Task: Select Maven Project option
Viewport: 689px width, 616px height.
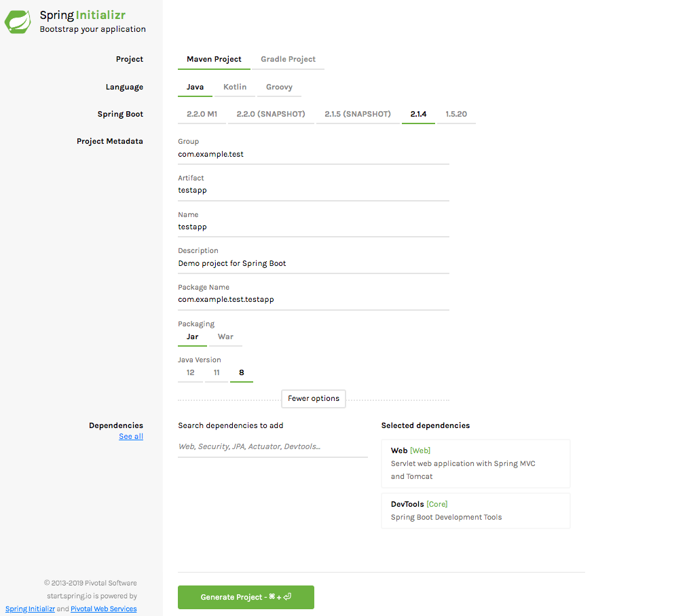Action: click(x=214, y=59)
